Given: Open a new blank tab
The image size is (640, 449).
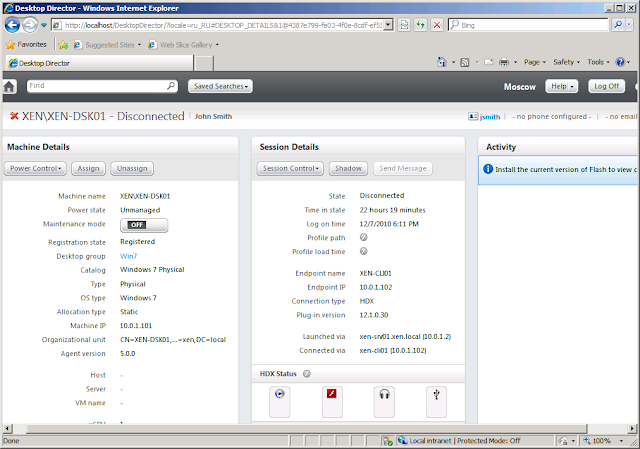Looking at the screenshot, I should [204, 64].
